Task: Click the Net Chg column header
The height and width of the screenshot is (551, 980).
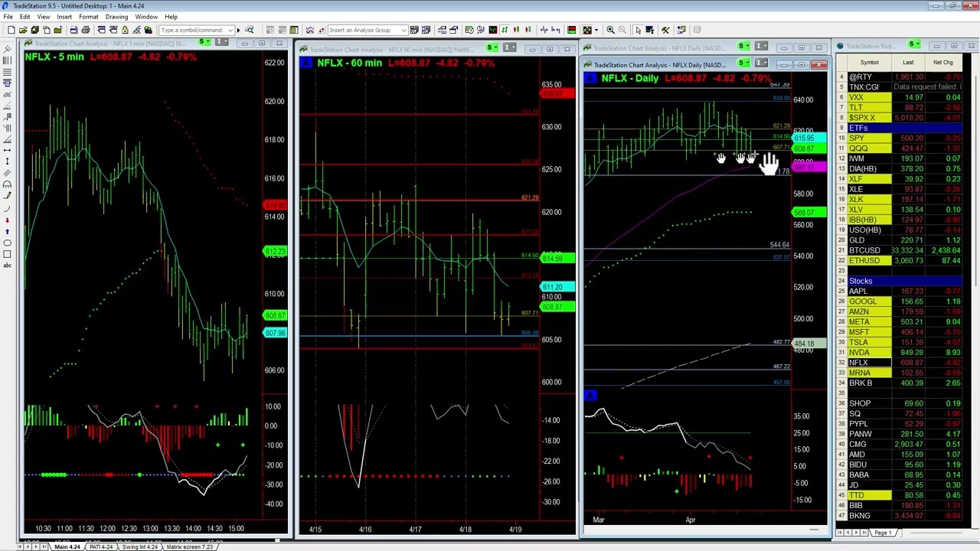Action: [943, 63]
